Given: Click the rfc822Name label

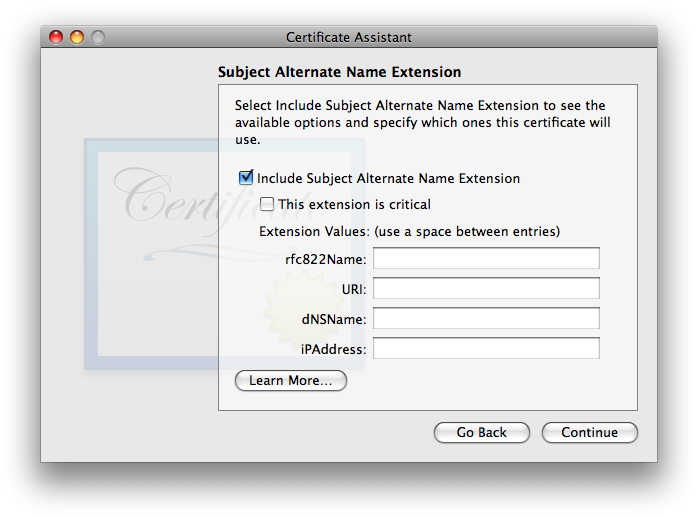Looking at the screenshot, I should coord(326,259).
